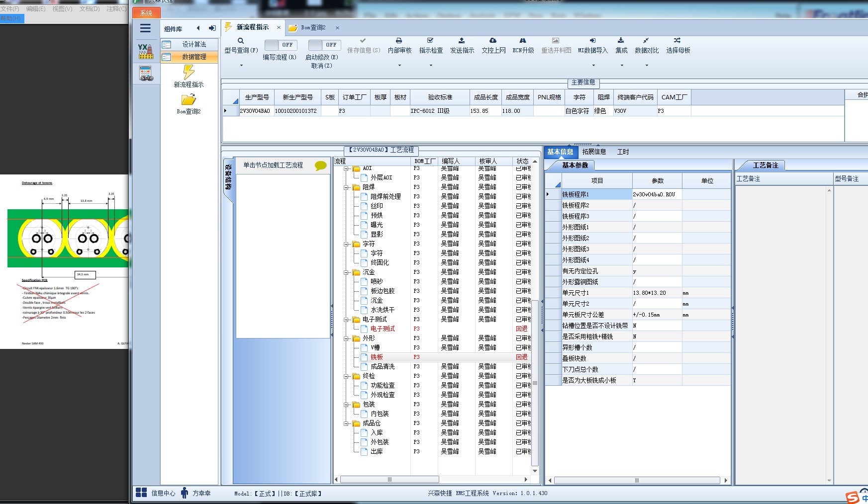868x504 pixels.
Task: Click the 指示检查 check icon
Action: (x=430, y=41)
